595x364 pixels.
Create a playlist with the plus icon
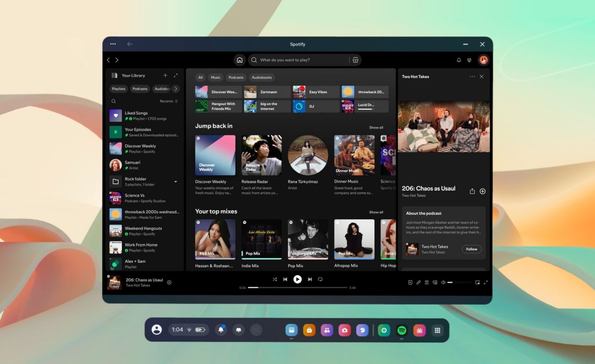(165, 75)
